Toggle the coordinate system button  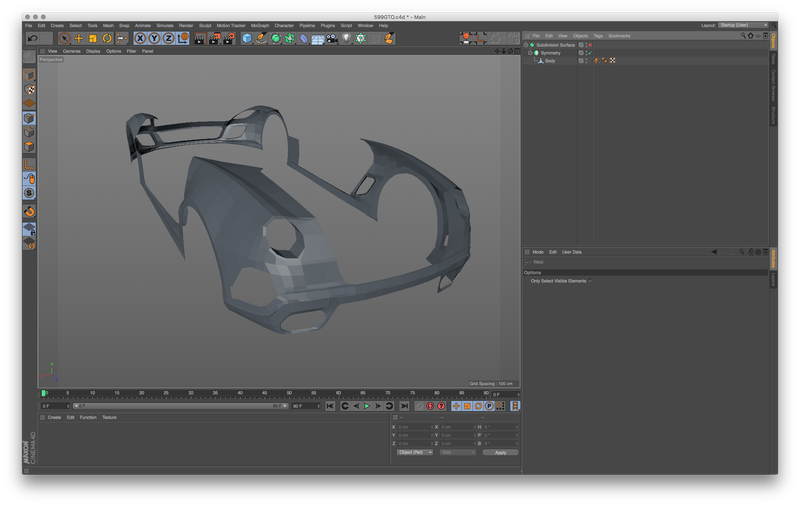coord(183,38)
